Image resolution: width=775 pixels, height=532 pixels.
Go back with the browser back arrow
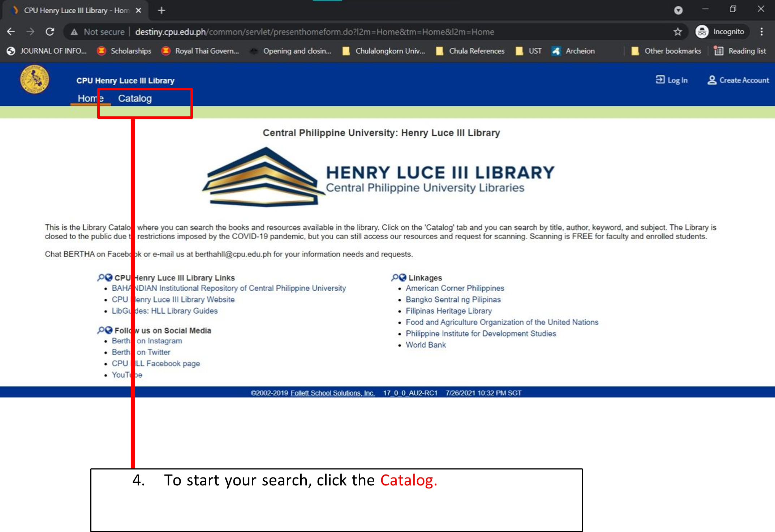[11, 32]
